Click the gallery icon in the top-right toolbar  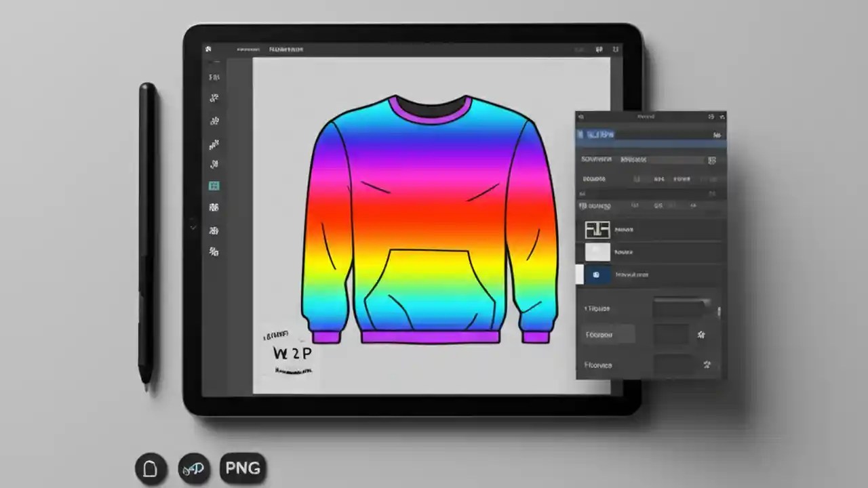(x=599, y=49)
